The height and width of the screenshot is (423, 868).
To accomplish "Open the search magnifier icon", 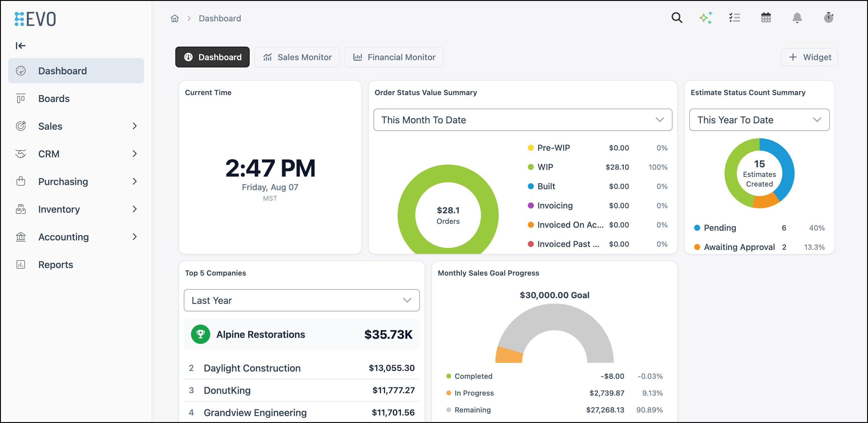I will pos(677,18).
